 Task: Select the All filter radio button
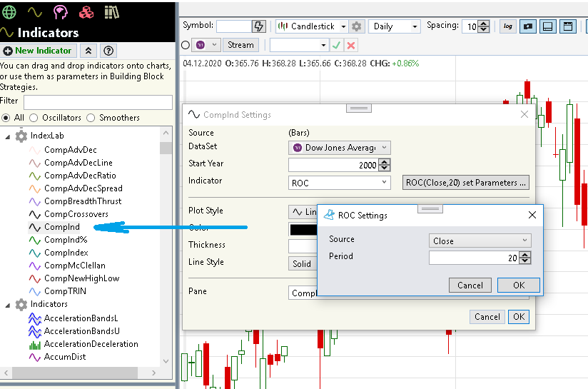(6, 118)
